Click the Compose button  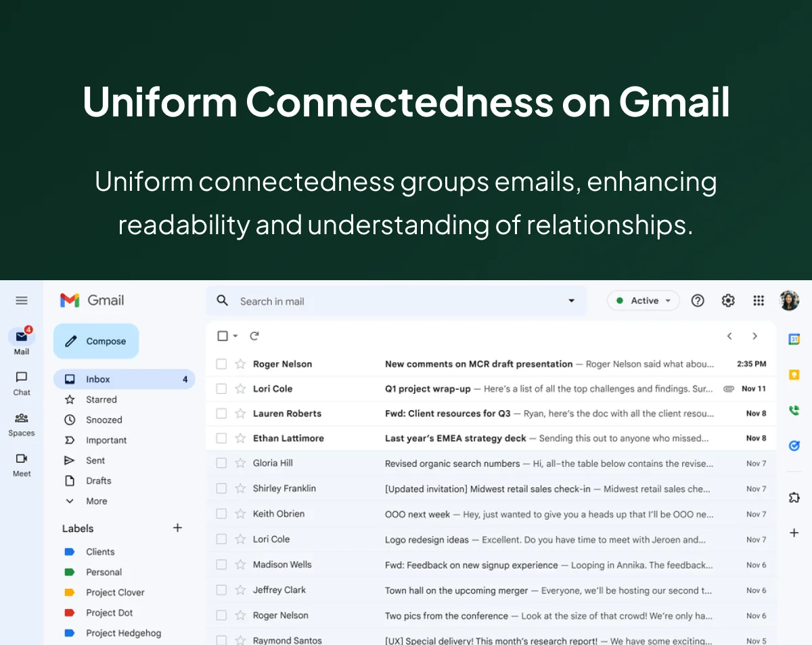point(96,341)
